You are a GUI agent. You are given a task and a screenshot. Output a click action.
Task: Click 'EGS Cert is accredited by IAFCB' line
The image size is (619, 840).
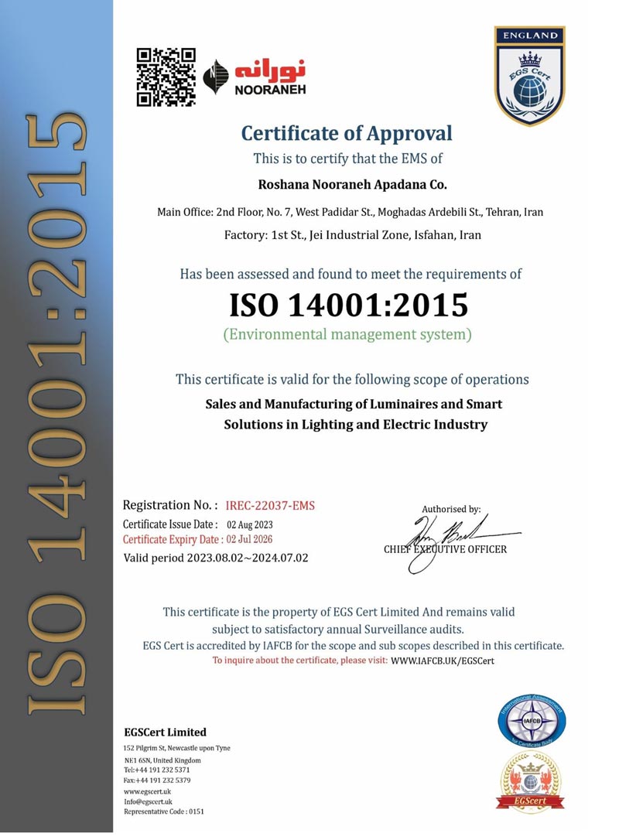pos(353,646)
